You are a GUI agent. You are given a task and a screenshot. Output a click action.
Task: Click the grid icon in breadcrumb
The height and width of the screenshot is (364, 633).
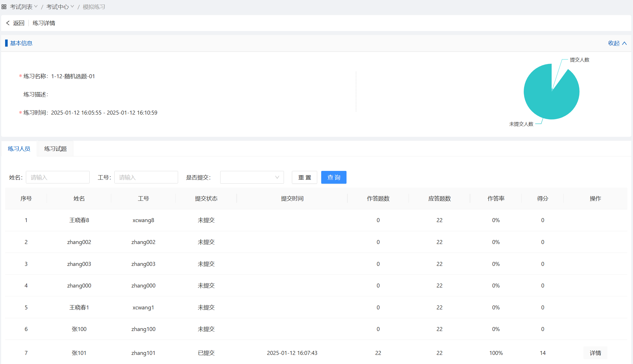tap(4, 7)
